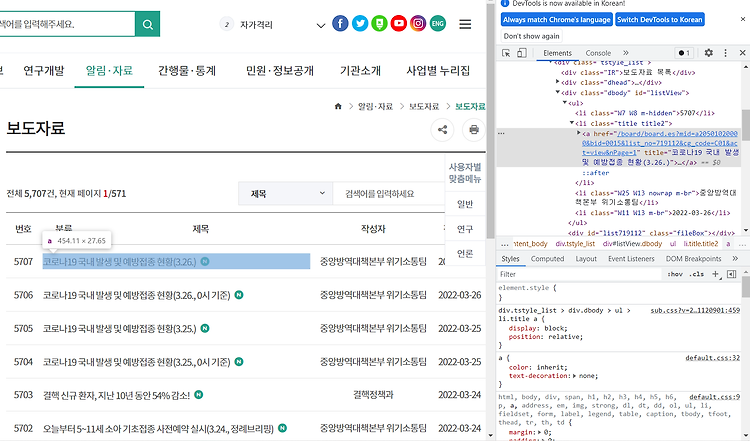Click the sub.css source link

pyautogui.click(x=695, y=310)
